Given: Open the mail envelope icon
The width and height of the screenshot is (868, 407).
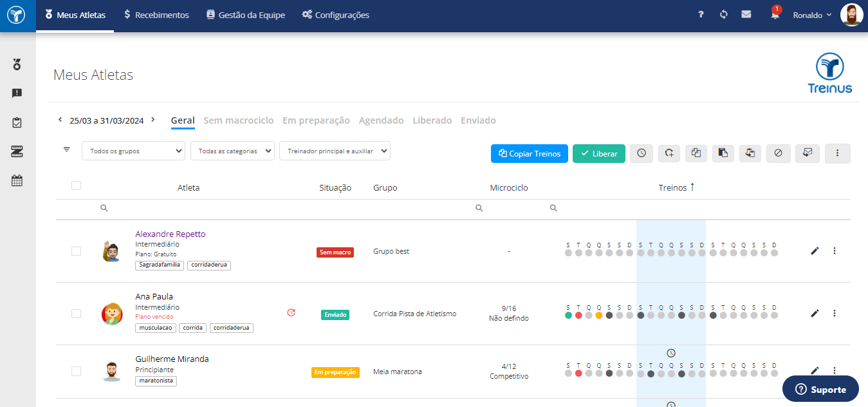Looking at the screenshot, I should [x=746, y=14].
